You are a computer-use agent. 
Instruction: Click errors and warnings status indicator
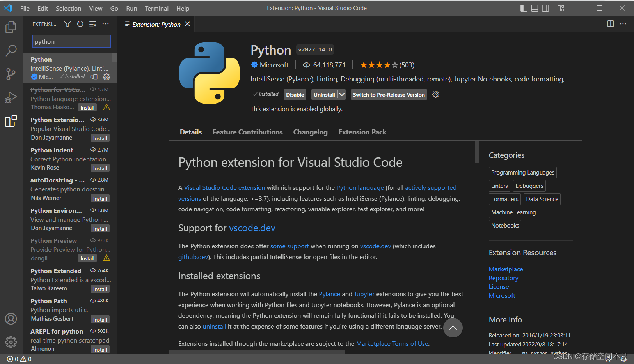click(x=19, y=359)
